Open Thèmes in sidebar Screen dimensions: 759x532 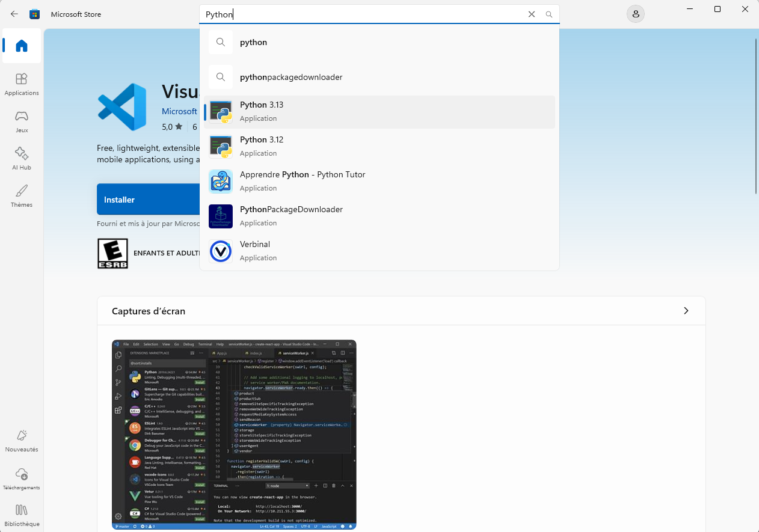(x=22, y=196)
